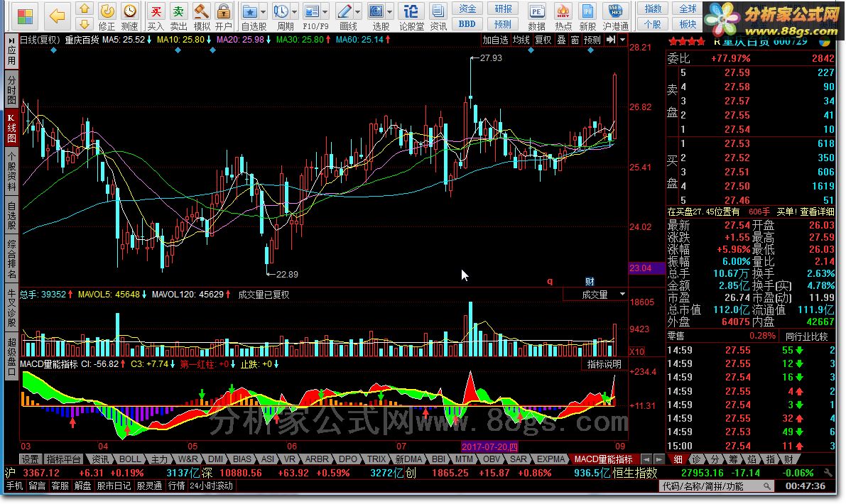Viewport: 846px width, 504px height.
Task: Open the 热点 hot topics icon
Action: 563,17
